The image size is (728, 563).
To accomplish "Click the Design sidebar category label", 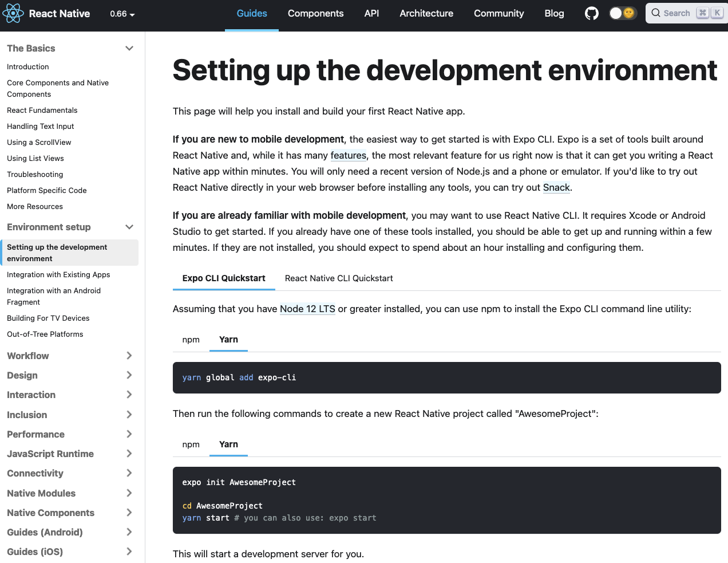I will [22, 375].
